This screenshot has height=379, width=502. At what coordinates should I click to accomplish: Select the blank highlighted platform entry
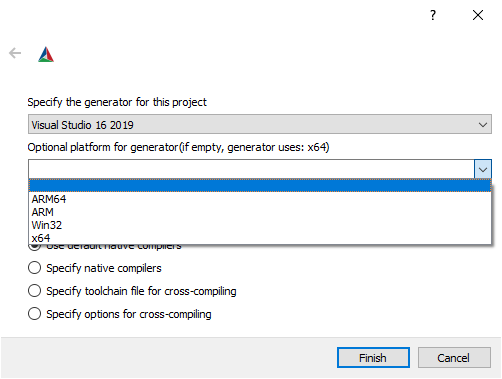click(260, 186)
